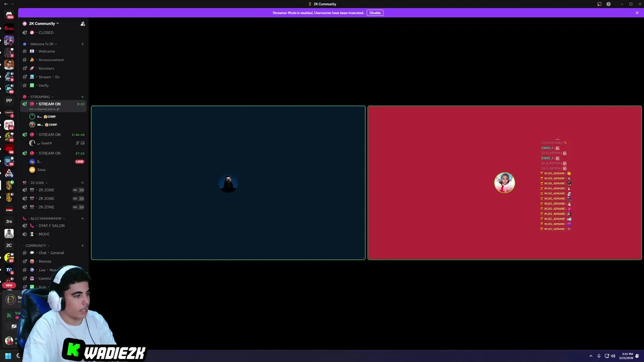This screenshot has height=362, width=644.
Task: Open the Chat General channel
Action: [53, 253]
